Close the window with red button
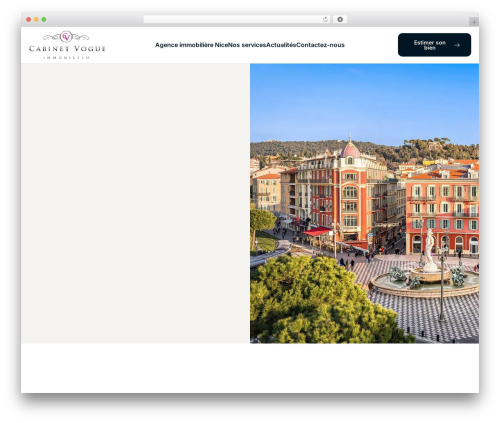Viewport: 500px width, 423px height. 29,19
